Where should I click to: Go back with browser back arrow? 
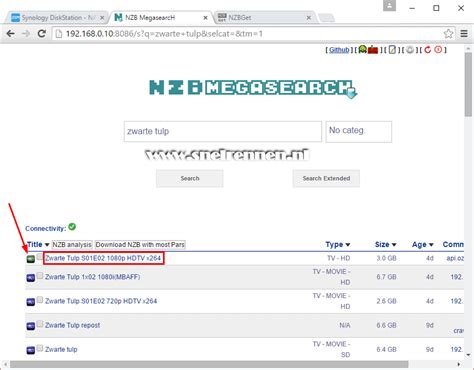click(x=11, y=34)
